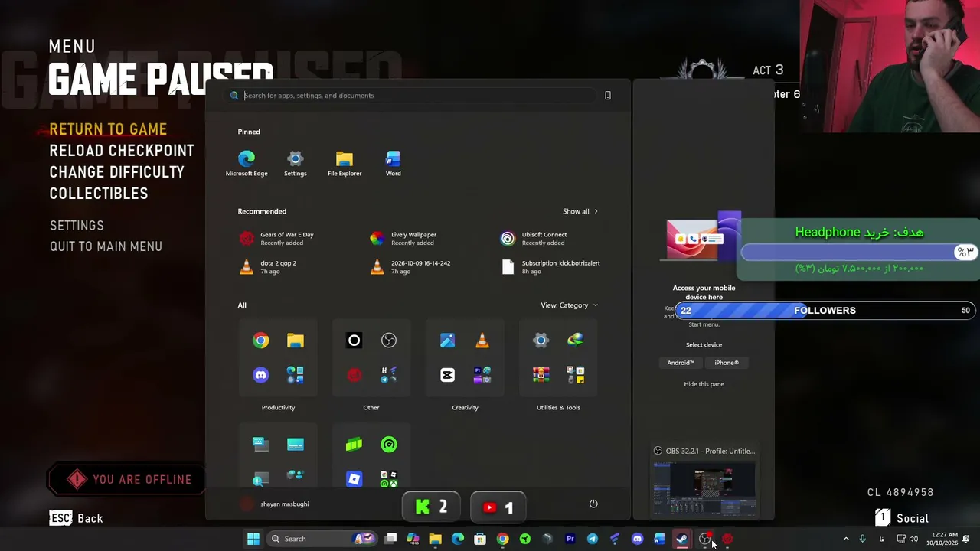Open Microsoft Edge from Pinned apps
980x551 pixels.
247,163
